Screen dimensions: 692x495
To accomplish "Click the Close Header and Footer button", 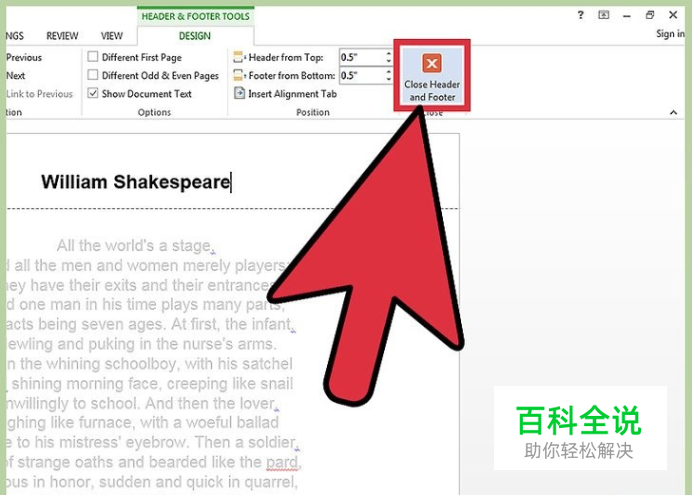I will pyautogui.click(x=432, y=75).
